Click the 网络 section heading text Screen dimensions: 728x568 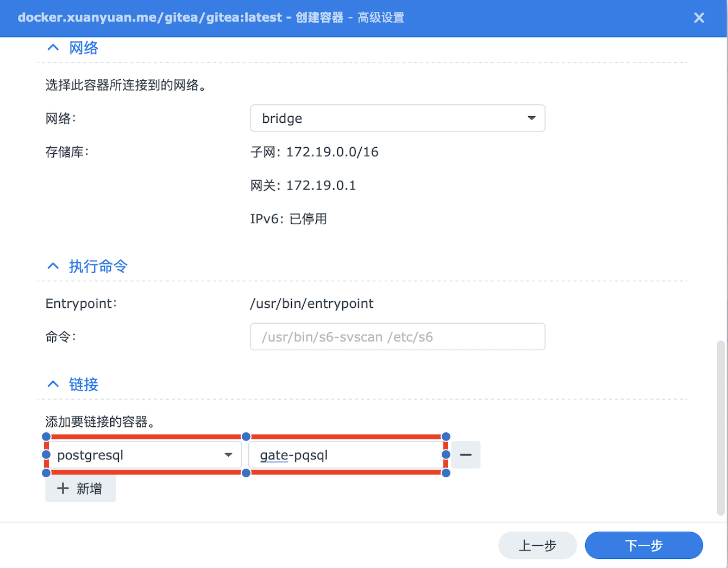[x=84, y=48]
